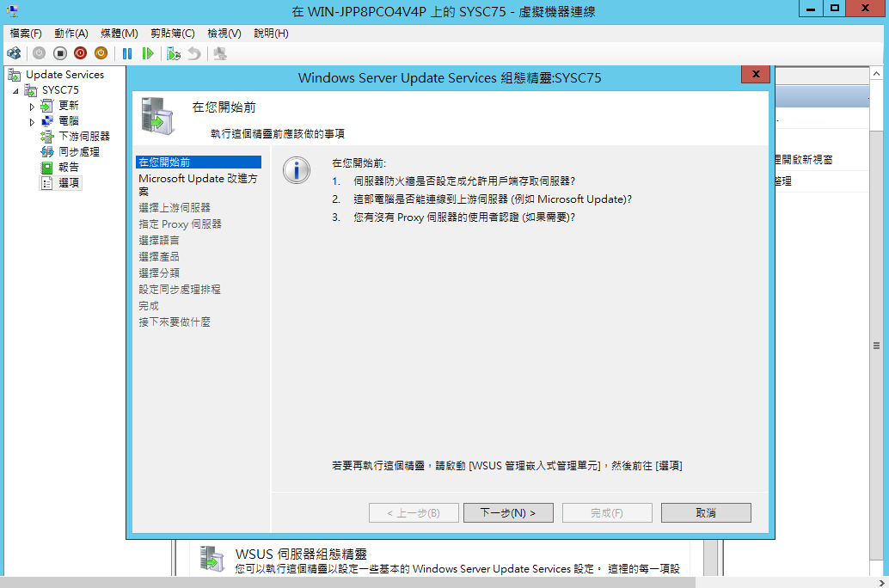This screenshot has width=889, height=588.
Task: Select 下游伺服器 in console tree
Action: click(x=84, y=136)
